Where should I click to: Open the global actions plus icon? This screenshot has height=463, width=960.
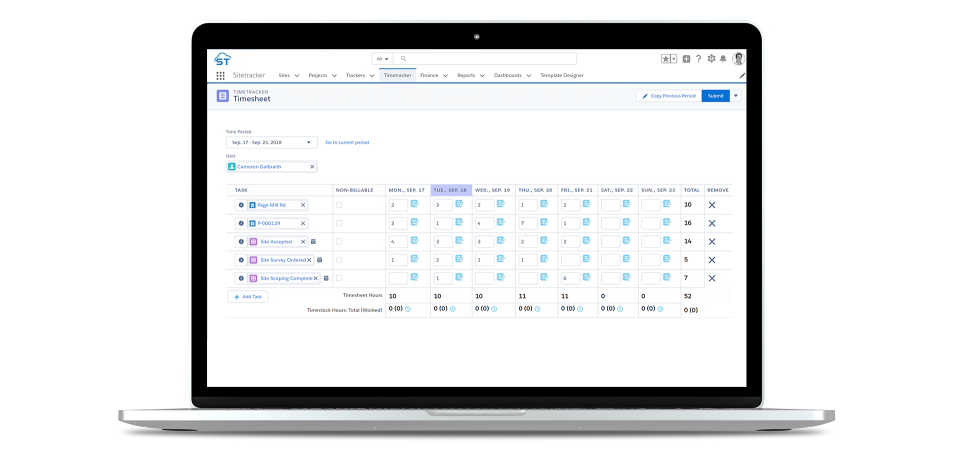pos(686,59)
